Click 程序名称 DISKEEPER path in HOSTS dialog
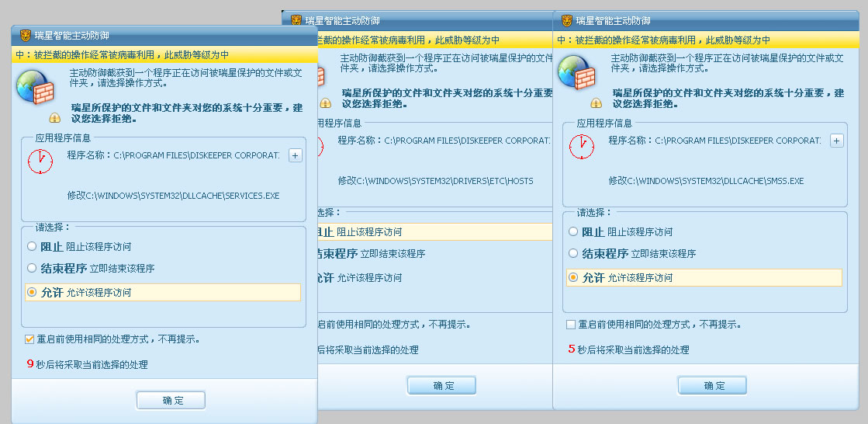The image size is (868, 424). coord(444,141)
